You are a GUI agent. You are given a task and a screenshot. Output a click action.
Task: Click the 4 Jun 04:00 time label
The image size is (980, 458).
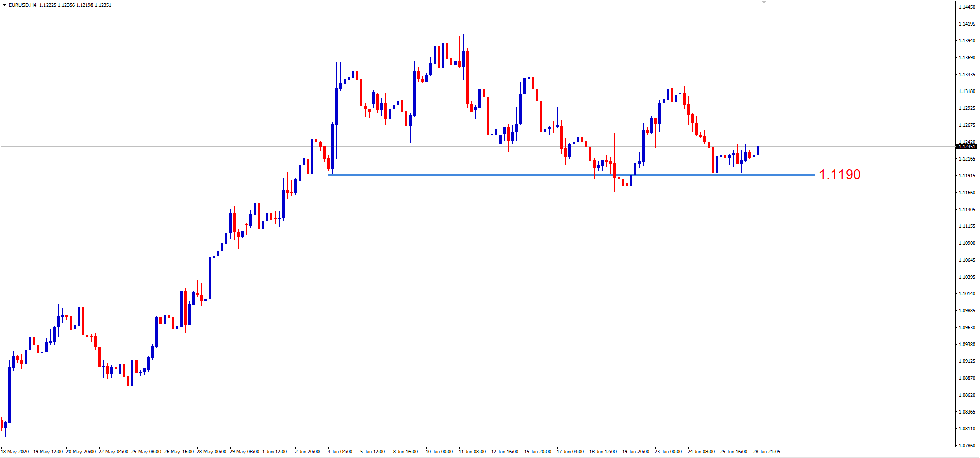click(339, 452)
